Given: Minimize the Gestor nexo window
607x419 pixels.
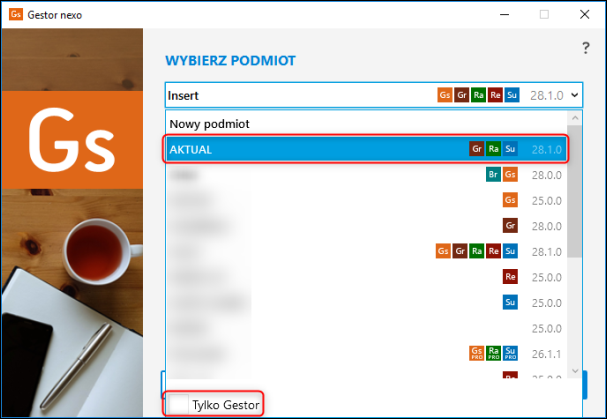Looking at the screenshot, I should (504, 15).
